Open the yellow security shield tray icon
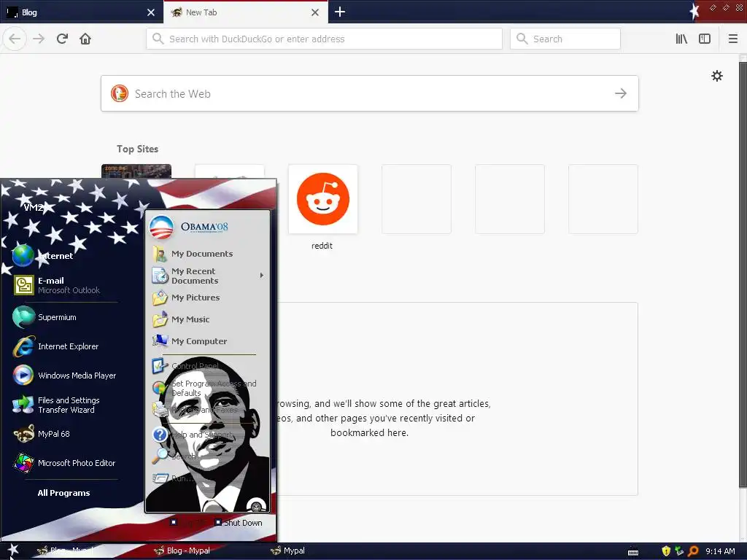 666,551
